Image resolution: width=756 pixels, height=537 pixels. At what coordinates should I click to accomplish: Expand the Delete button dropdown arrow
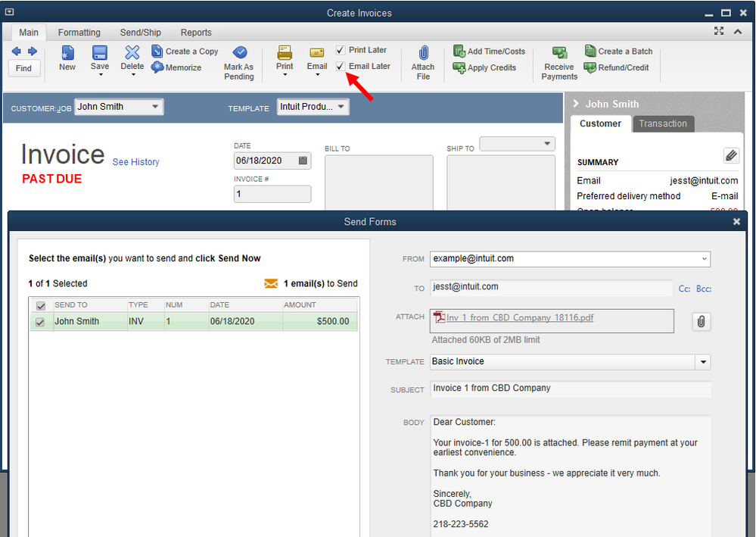[x=133, y=75]
